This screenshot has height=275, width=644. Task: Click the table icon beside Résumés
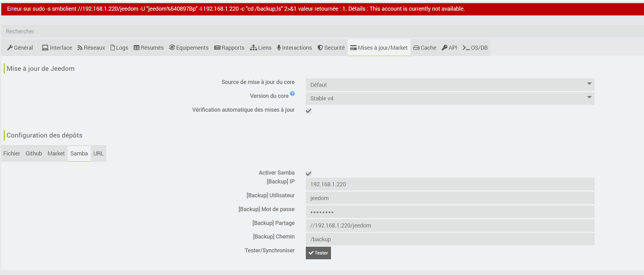pos(137,48)
